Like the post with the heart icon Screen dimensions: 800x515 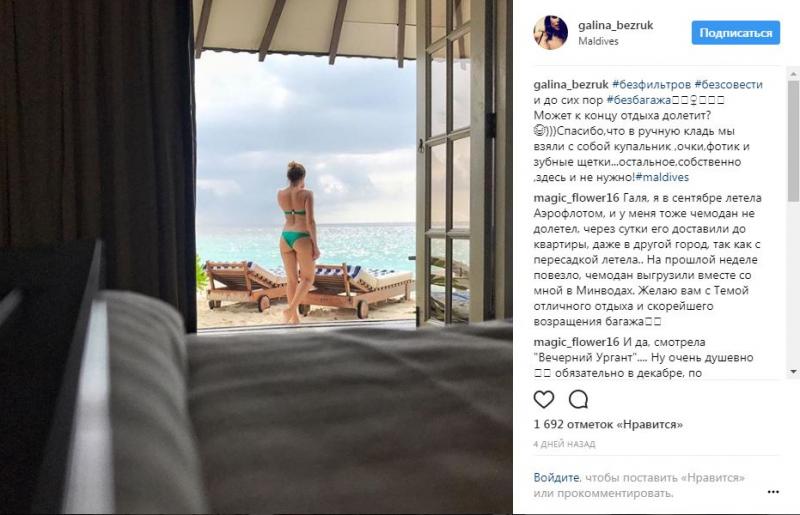(543, 399)
